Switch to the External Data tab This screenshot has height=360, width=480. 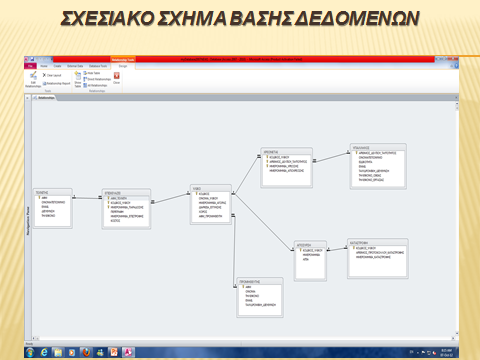pyautogui.click(x=75, y=66)
